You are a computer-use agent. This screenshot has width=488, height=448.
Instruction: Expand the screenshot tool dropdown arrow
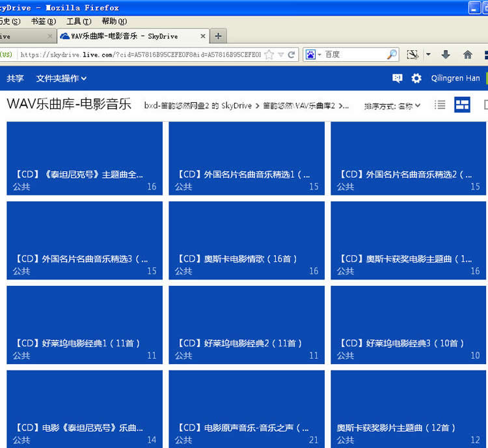point(428,55)
